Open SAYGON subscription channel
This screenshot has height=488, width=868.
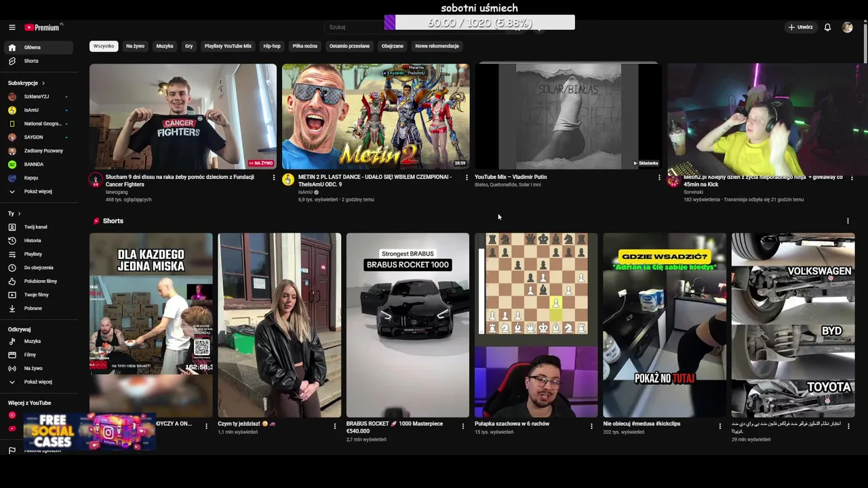pos(37,137)
